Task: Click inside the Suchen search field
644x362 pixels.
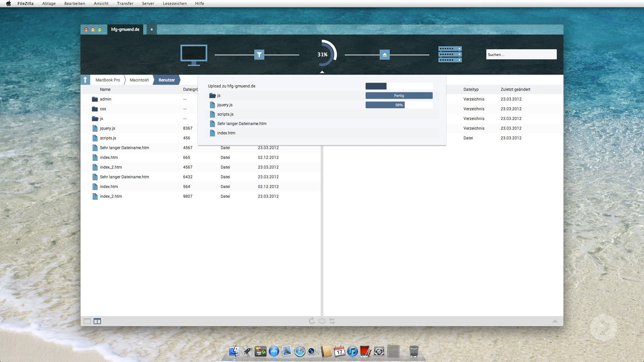Action: (521, 54)
